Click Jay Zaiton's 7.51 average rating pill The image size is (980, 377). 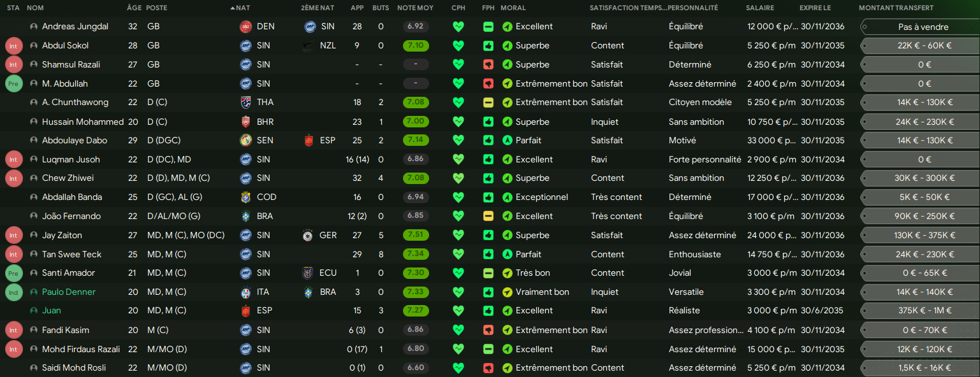[416, 236]
